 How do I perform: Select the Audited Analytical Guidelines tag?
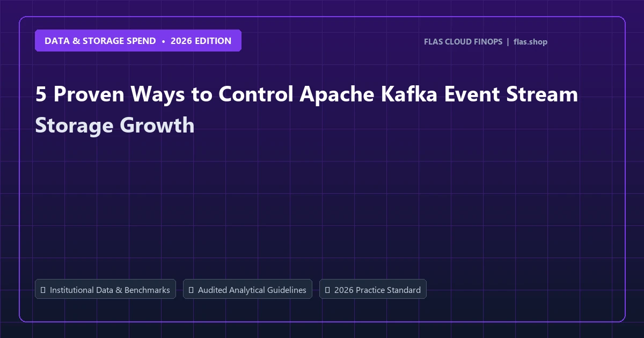247,289
